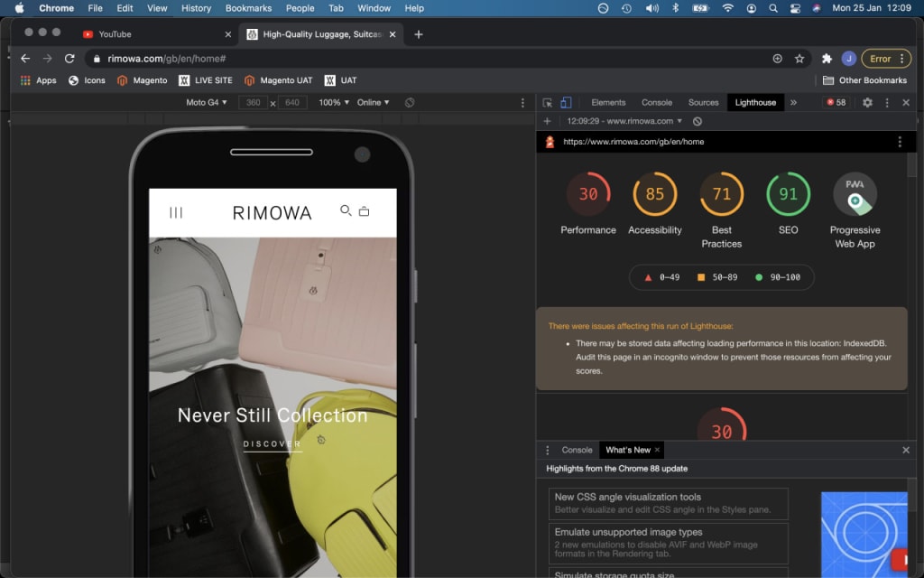The height and width of the screenshot is (578, 924).
Task: Open Spotlight search in menu bar
Action: (x=772, y=8)
